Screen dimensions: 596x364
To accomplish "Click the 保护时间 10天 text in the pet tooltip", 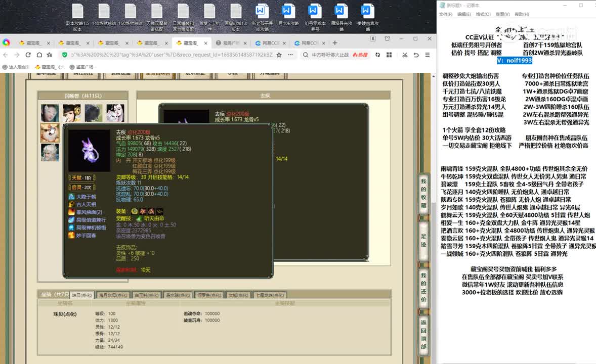I will [133, 270].
